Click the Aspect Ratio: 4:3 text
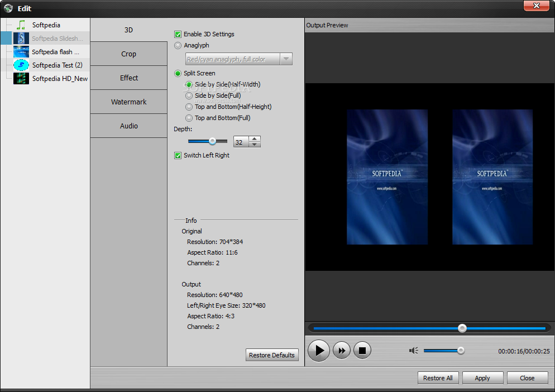This screenshot has height=392, width=555. click(210, 316)
